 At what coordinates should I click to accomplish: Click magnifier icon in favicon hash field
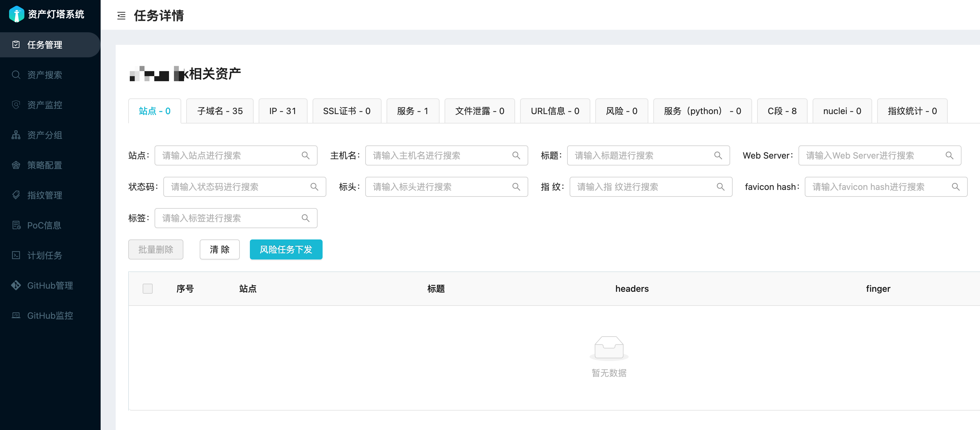click(x=955, y=187)
